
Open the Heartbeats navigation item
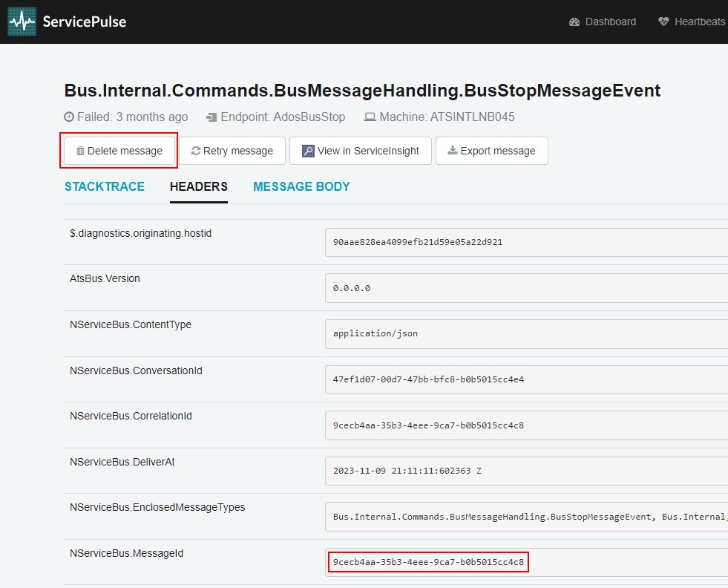(x=692, y=22)
